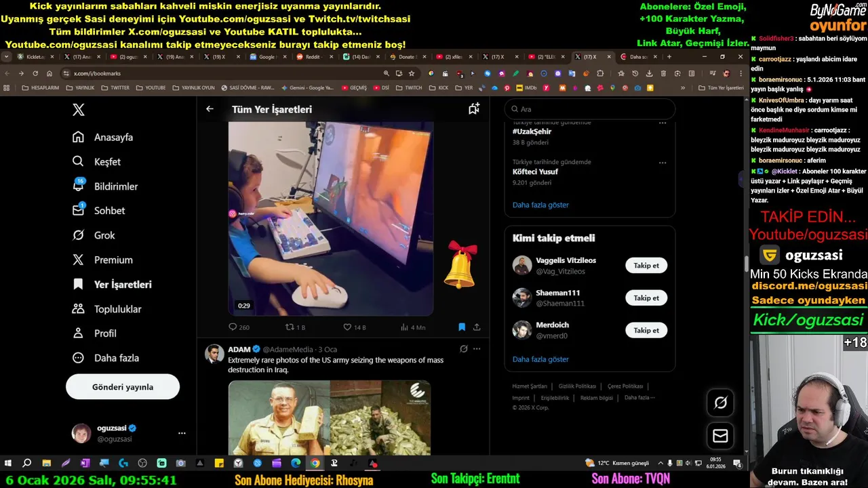The height and width of the screenshot is (488, 868).
Task: Open the Hizmet Şartları footer link
Action: 530,386
